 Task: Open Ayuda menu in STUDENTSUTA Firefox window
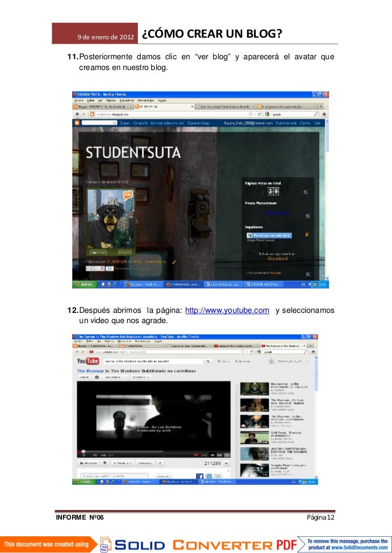162,101
